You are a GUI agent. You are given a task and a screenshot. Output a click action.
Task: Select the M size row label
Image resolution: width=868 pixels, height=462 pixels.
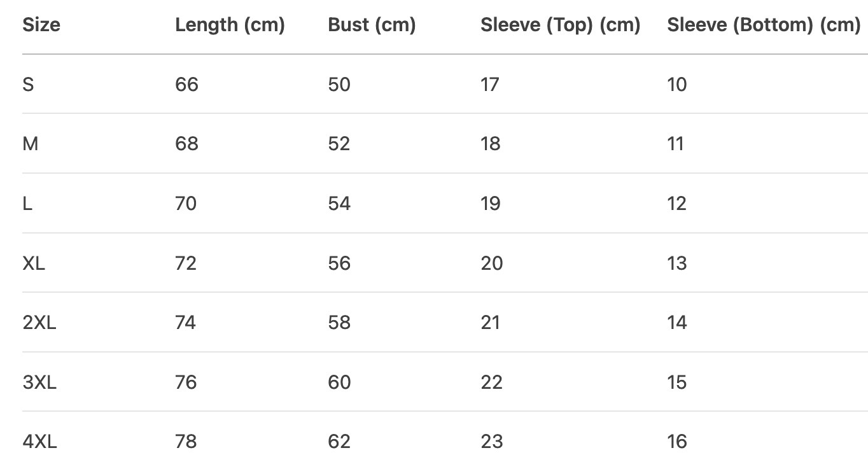[30, 144]
